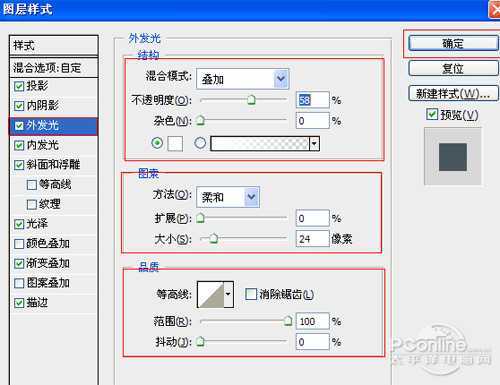Uncheck the 内发光 style checkbox
This screenshot has width=500, height=385.
[19, 145]
